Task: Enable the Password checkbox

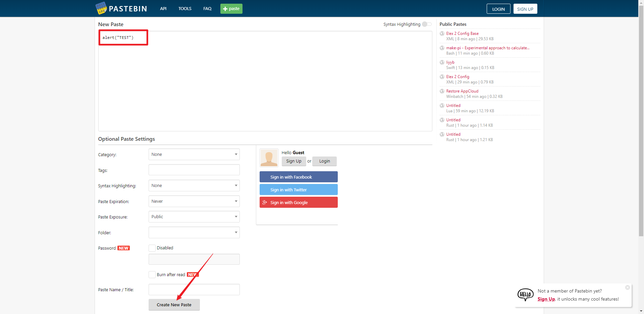Action: [152, 248]
